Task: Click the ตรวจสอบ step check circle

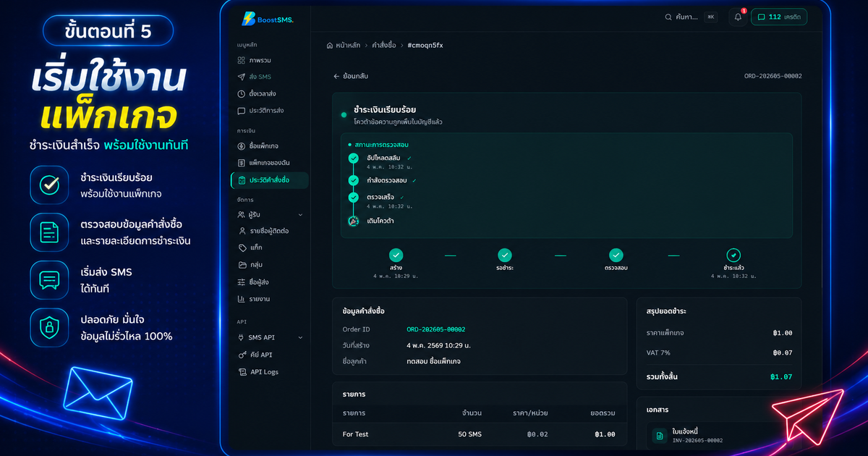Action: tap(616, 255)
